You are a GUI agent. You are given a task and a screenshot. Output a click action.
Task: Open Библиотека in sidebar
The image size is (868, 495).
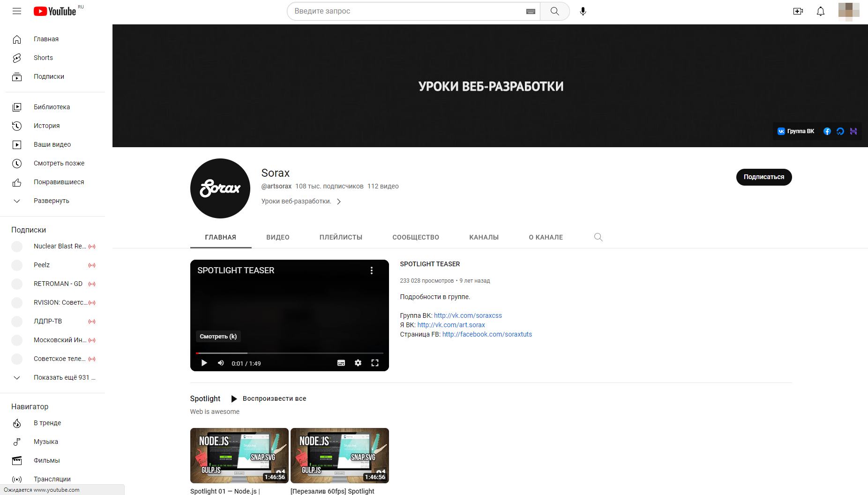[x=52, y=107]
